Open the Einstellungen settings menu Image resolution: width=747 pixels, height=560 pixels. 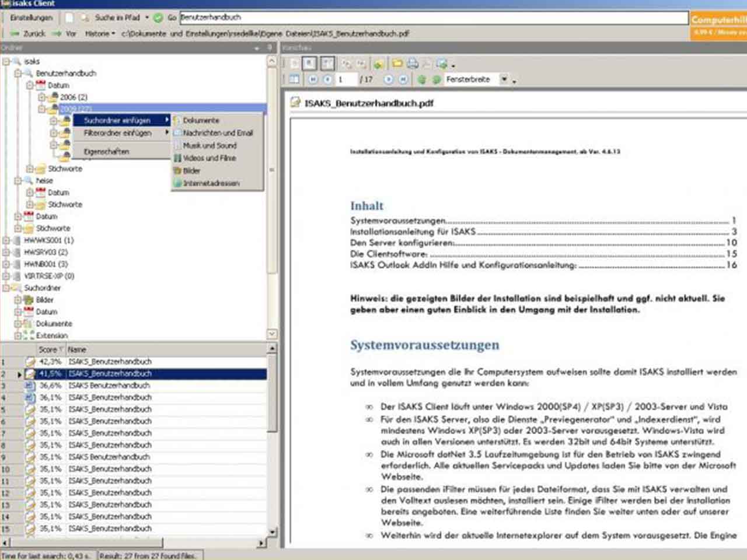pos(32,17)
